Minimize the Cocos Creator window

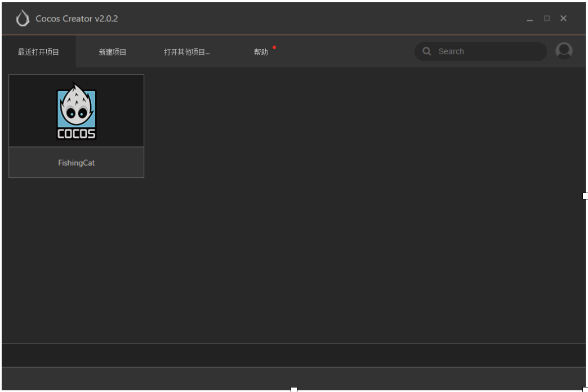529,19
